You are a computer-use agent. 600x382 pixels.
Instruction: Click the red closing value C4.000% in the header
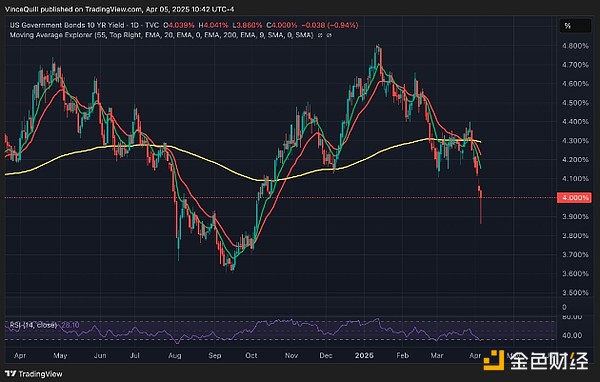click(x=282, y=25)
